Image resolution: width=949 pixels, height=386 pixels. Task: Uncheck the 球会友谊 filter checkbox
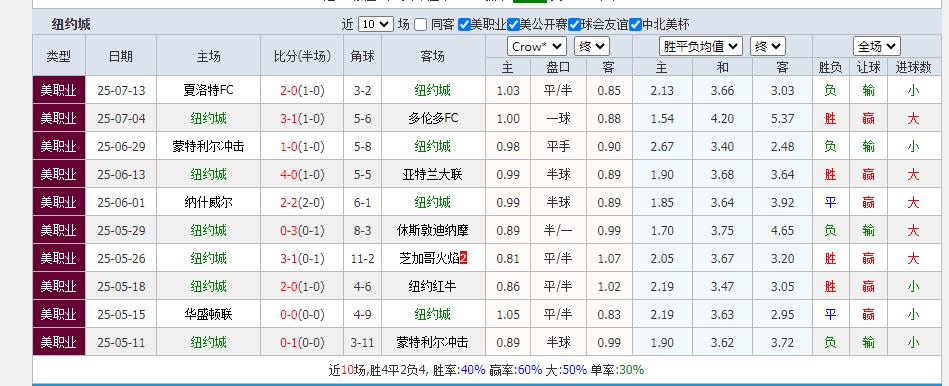coord(574,25)
